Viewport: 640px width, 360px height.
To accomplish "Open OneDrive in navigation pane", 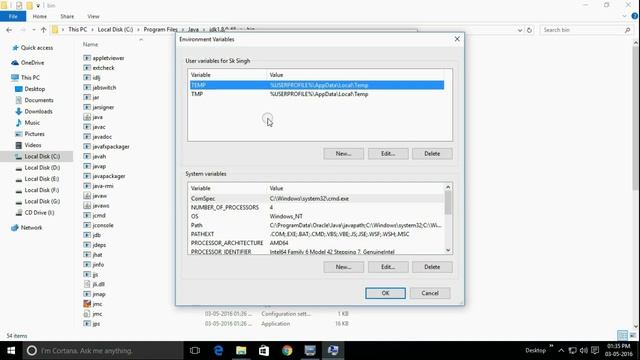I will tap(32, 63).
